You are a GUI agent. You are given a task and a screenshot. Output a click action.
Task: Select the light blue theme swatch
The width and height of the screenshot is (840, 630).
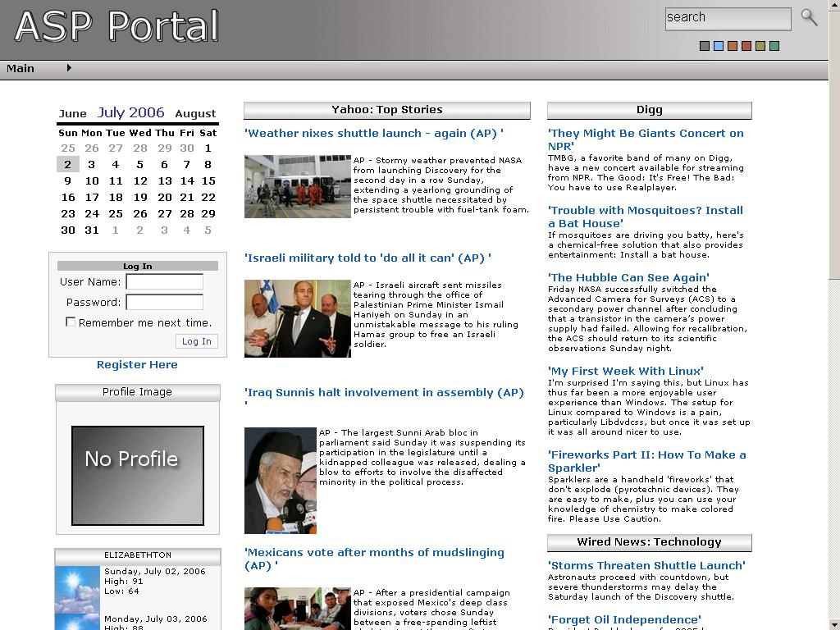coord(719,46)
